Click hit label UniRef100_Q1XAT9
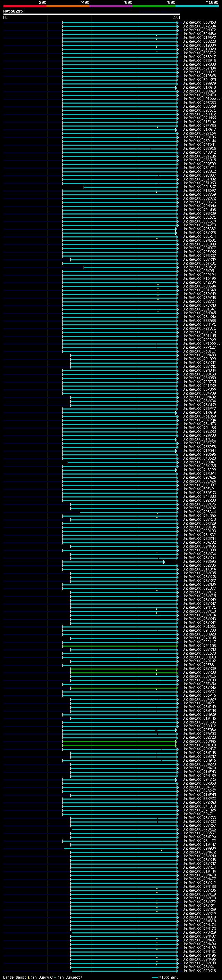The width and height of the screenshot is (222, 980). point(199,412)
